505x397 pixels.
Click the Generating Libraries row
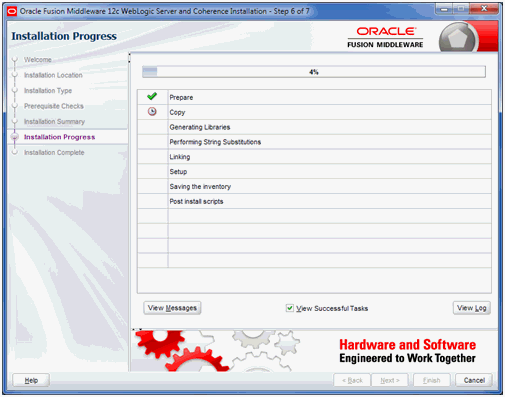pos(314,127)
